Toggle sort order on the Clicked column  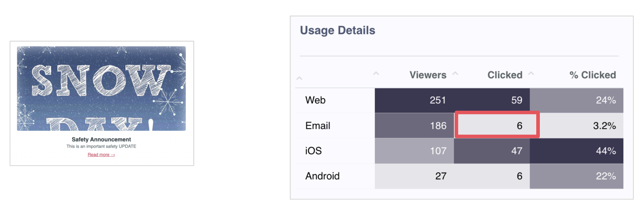tap(531, 74)
